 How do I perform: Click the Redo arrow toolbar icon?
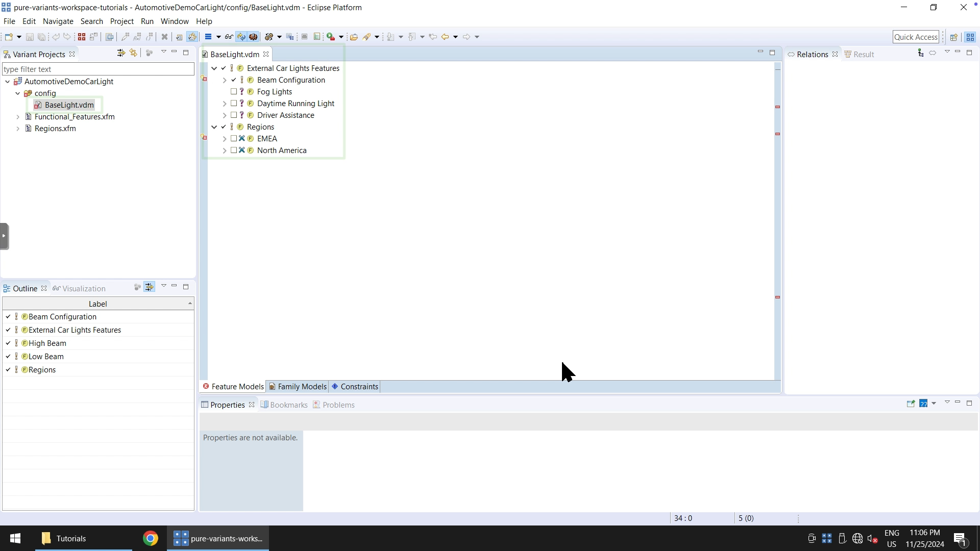point(67,37)
